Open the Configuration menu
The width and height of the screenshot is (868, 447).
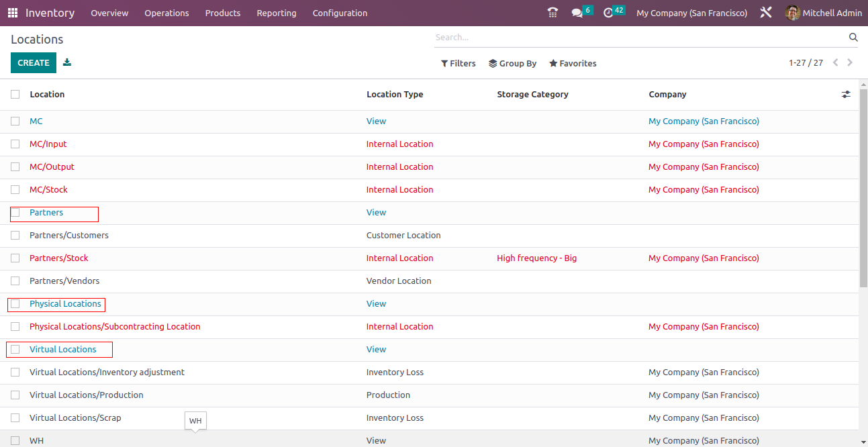[340, 13]
